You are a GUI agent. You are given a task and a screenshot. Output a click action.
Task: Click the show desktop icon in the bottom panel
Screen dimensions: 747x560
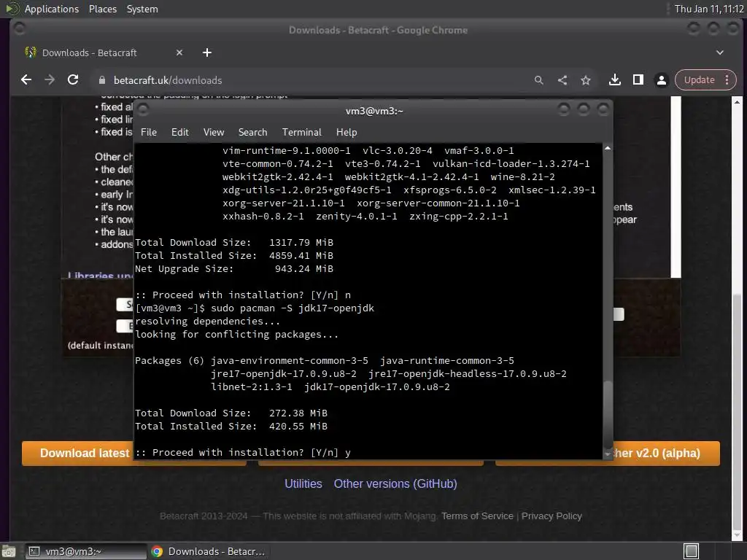tap(9, 551)
